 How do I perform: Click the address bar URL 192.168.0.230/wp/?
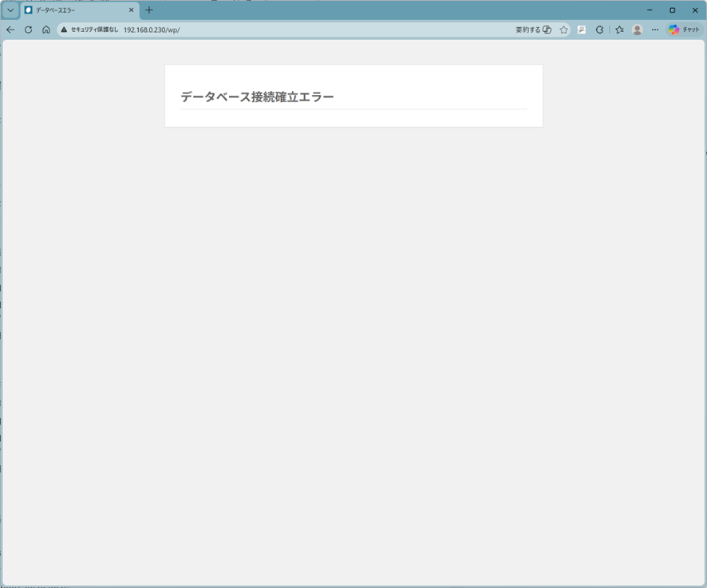152,30
